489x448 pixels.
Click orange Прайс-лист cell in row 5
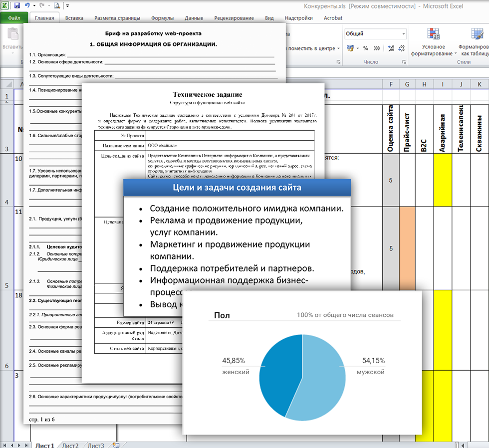(407, 248)
